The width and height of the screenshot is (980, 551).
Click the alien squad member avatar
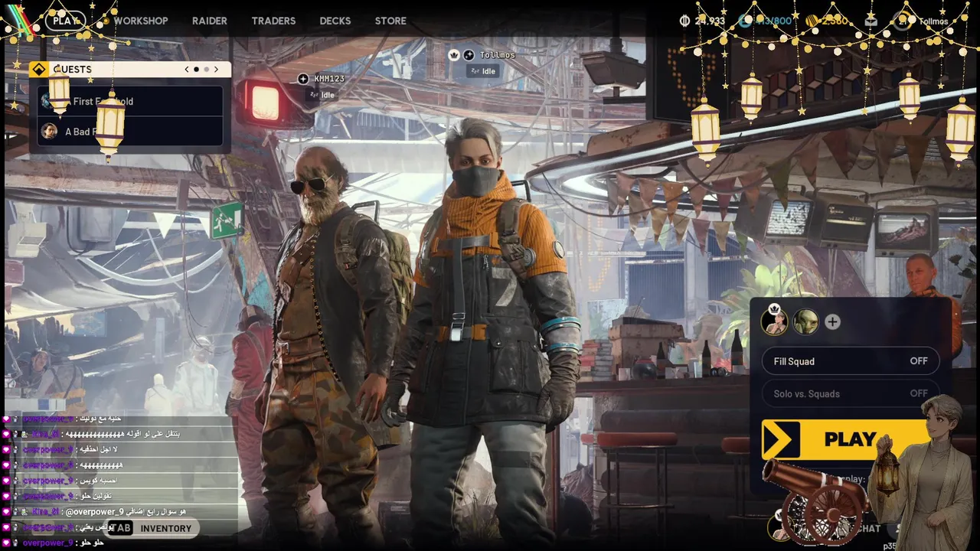click(805, 322)
